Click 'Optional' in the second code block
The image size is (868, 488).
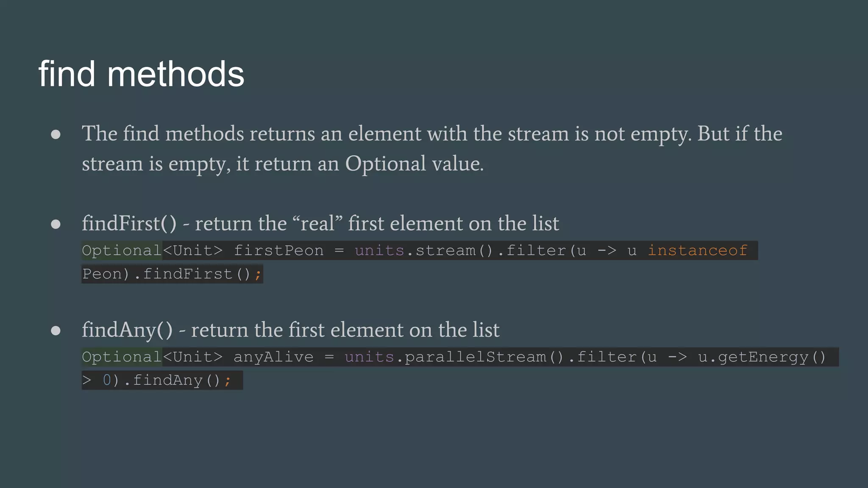tap(122, 357)
